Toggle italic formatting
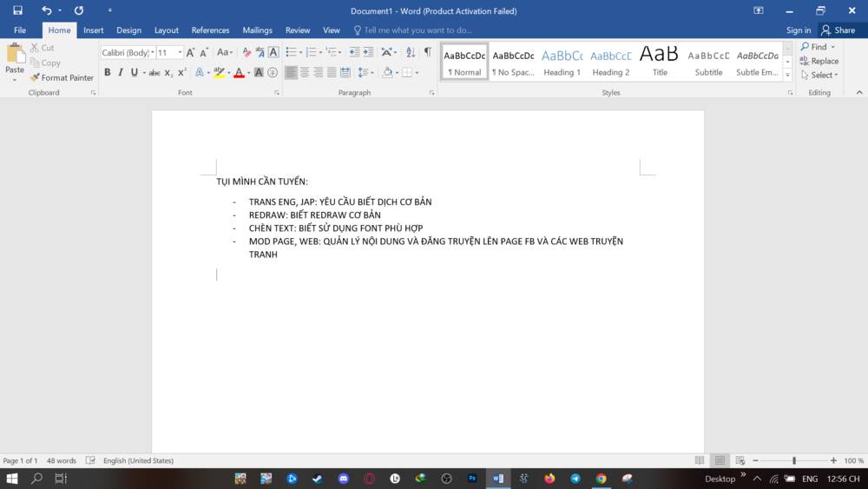This screenshot has width=868, height=489. pyautogui.click(x=121, y=73)
